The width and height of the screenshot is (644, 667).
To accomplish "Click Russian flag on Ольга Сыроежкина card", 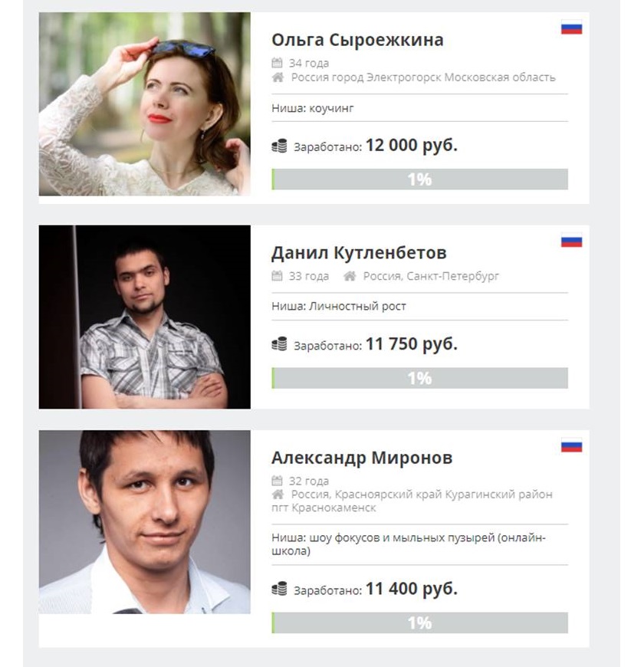I will 571,28.
